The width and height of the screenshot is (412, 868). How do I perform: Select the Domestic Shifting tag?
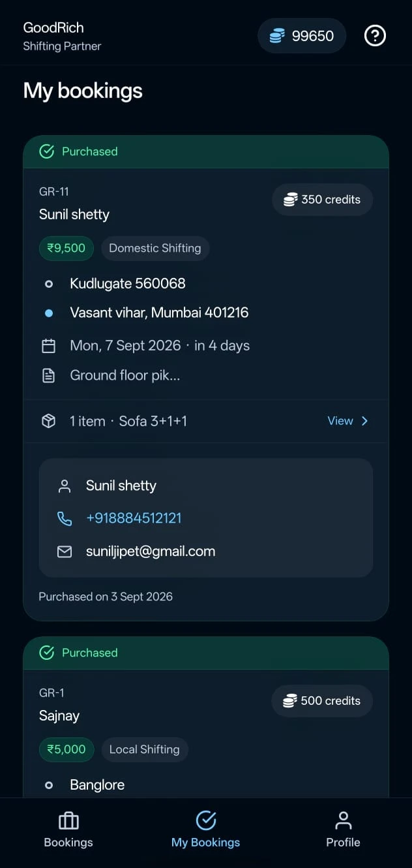point(155,248)
